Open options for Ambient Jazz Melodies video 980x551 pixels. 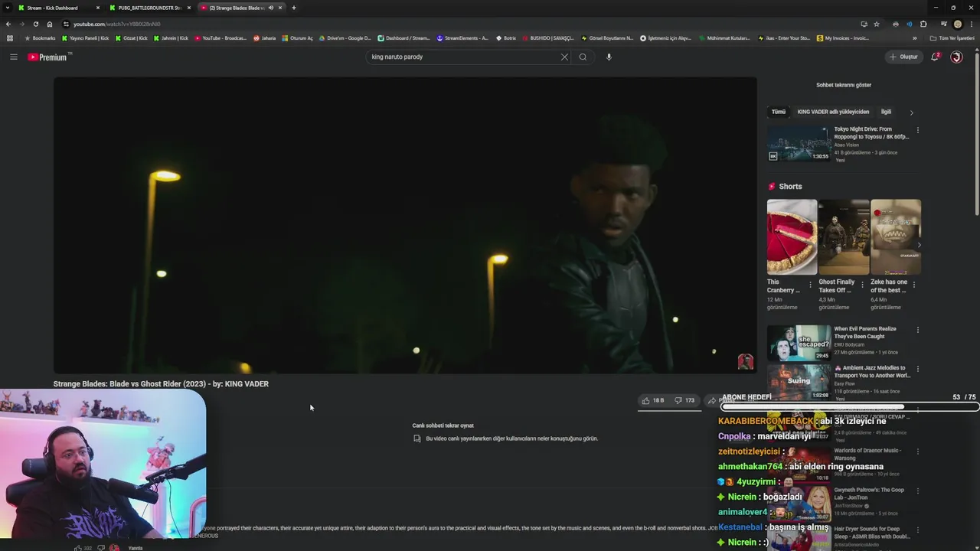point(917,369)
